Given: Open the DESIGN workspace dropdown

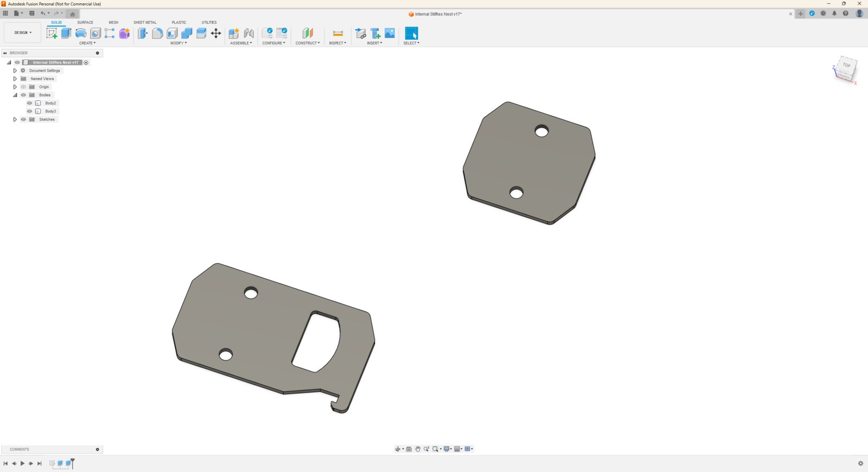Looking at the screenshot, I should pyautogui.click(x=23, y=33).
